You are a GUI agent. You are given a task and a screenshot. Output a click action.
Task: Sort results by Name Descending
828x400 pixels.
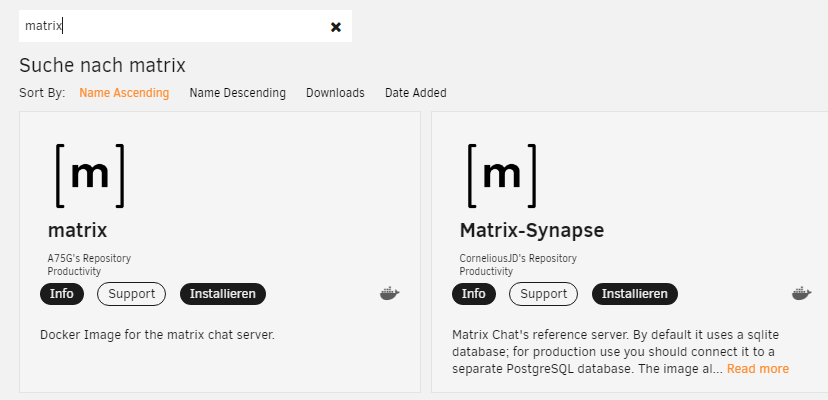pyautogui.click(x=238, y=93)
